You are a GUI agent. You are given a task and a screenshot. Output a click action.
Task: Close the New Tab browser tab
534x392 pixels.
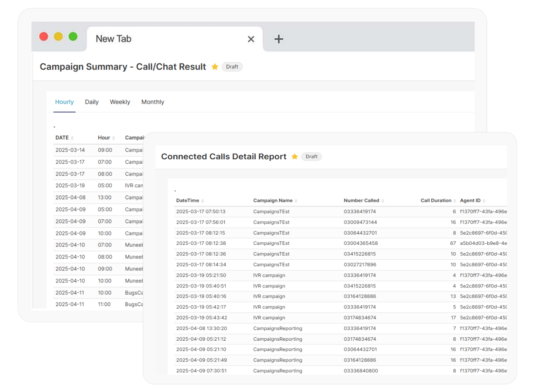(x=251, y=39)
